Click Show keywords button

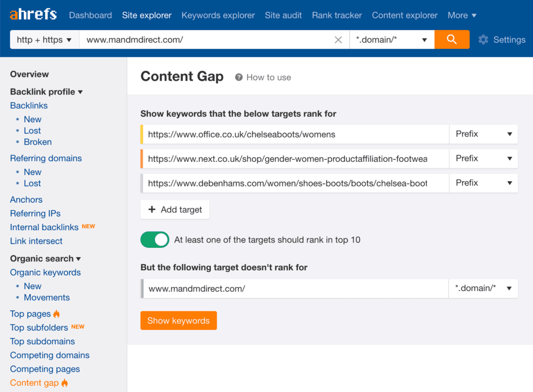[x=179, y=321]
